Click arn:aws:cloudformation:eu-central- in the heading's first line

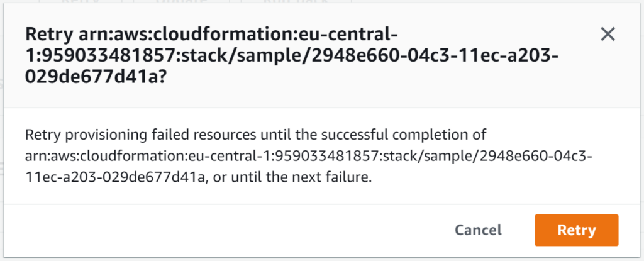tap(237, 35)
